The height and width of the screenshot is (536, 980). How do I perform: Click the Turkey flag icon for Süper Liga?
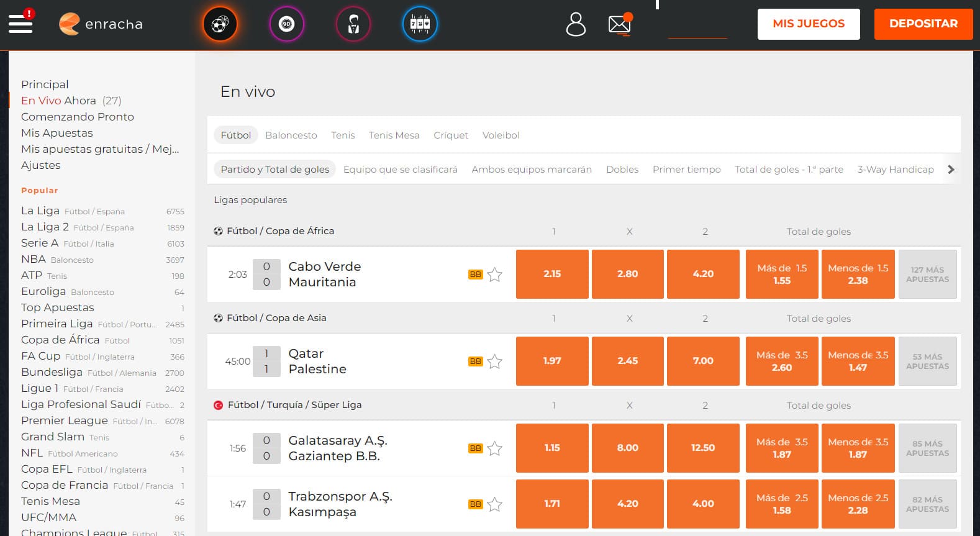(218, 405)
